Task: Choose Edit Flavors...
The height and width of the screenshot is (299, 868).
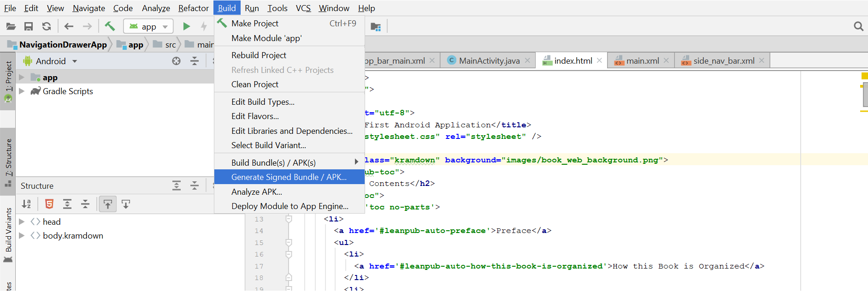Action: (289, 116)
